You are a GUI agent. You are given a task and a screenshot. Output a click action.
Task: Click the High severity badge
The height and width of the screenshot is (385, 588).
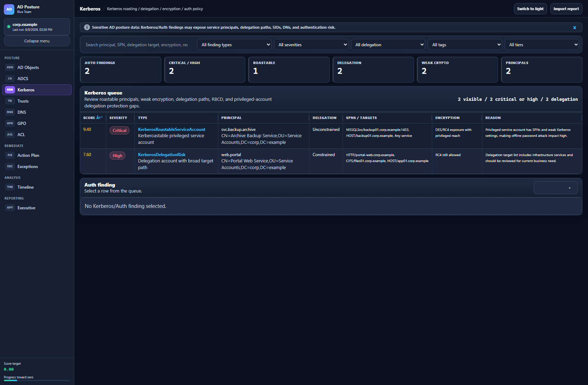click(117, 156)
